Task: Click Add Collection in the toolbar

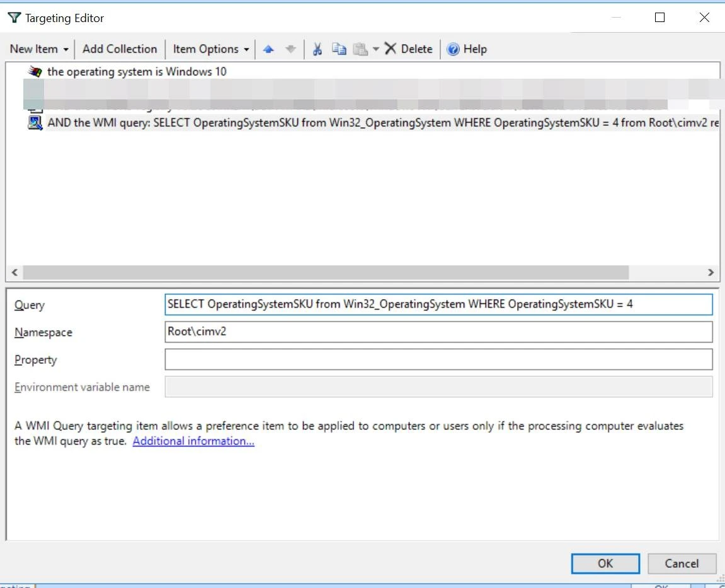Action: (x=120, y=49)
